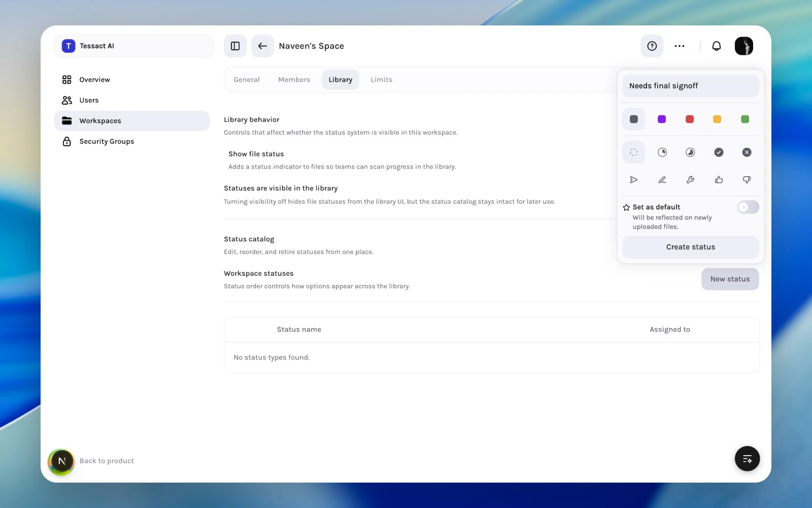Choose the red color swatch
812x508 pixels.
tap(690, 119)
